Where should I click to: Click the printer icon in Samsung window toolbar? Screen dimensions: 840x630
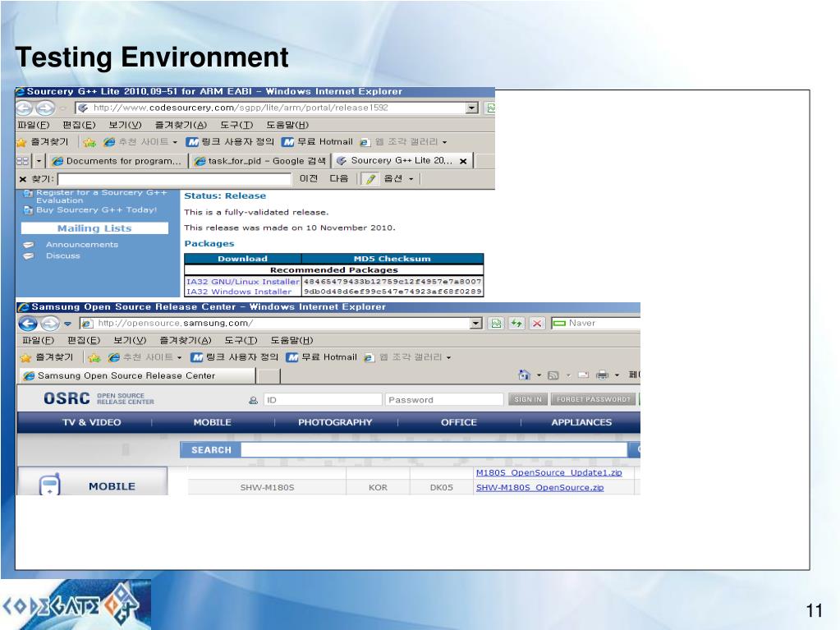[x=602, y=375]
